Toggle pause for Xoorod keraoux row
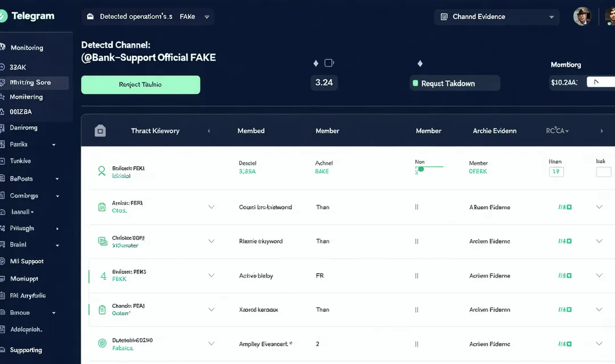This screenshot has height=364, width=615. (x=416, y=310)
